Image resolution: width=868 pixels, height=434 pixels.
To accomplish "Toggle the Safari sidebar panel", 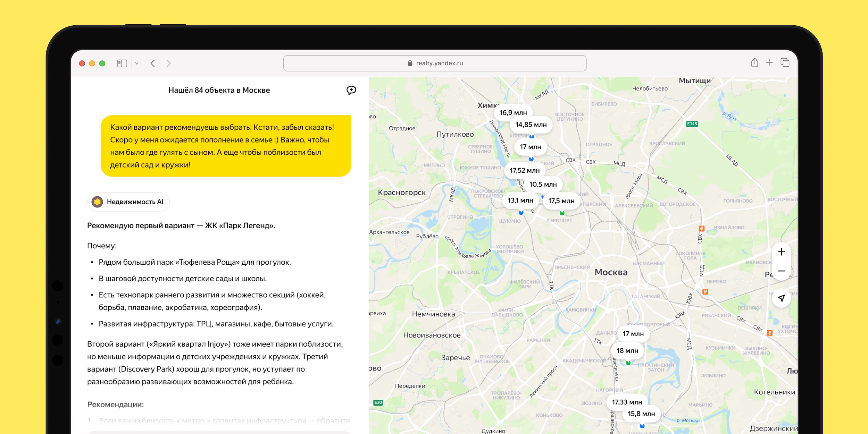I will pyautogui.click(x=122, y=63).
